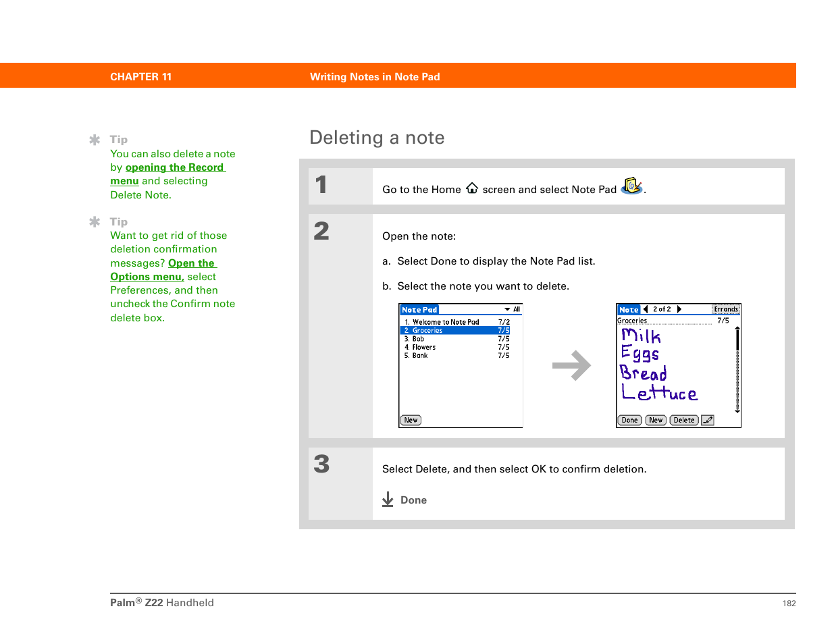The height and width of the screenshot is (644, 834).
Task: Click the handwritten note drawing area
Action: (675, 369)
